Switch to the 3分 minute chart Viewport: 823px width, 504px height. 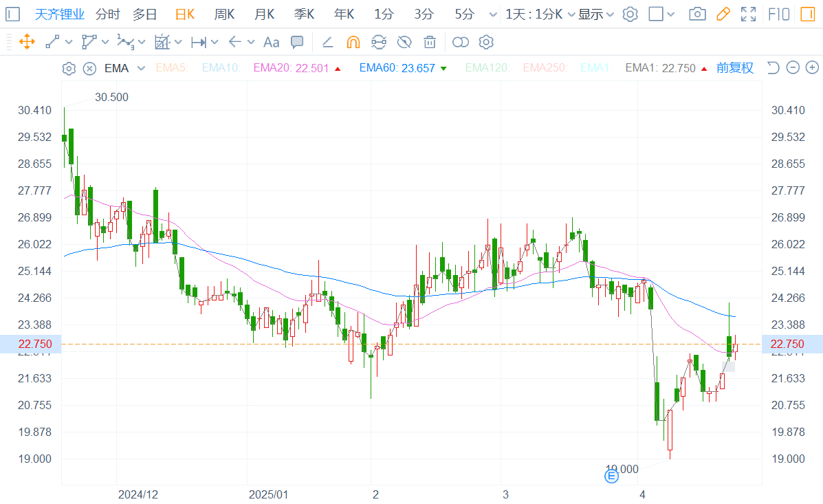(424, 14)
